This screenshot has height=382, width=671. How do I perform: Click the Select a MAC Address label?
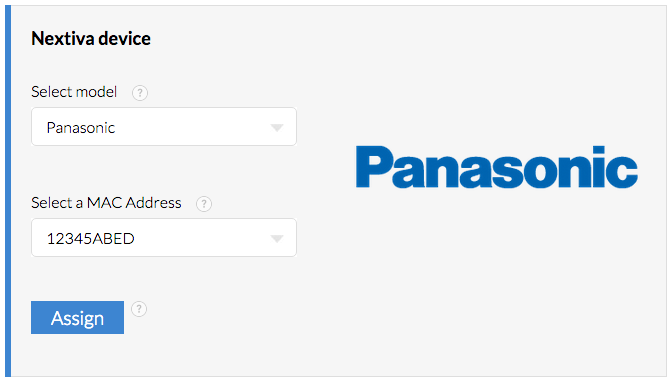pos(106,203)
